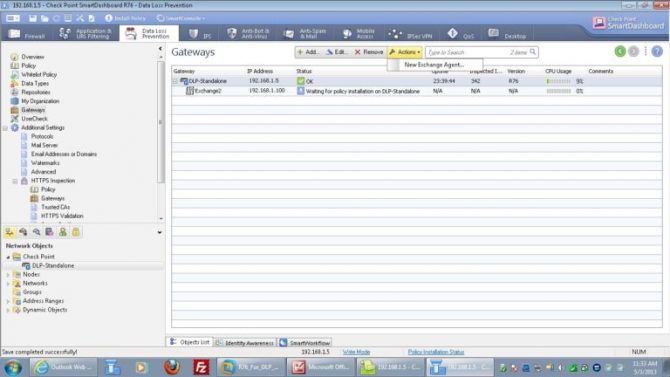This screenshot has height=377, width=670.
Task: Launch FileZilla from the taskbar
Action: click(201, 367)
